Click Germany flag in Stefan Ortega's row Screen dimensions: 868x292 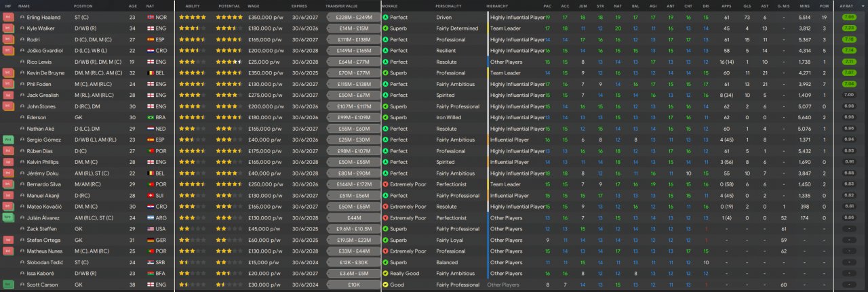[150, 240]
